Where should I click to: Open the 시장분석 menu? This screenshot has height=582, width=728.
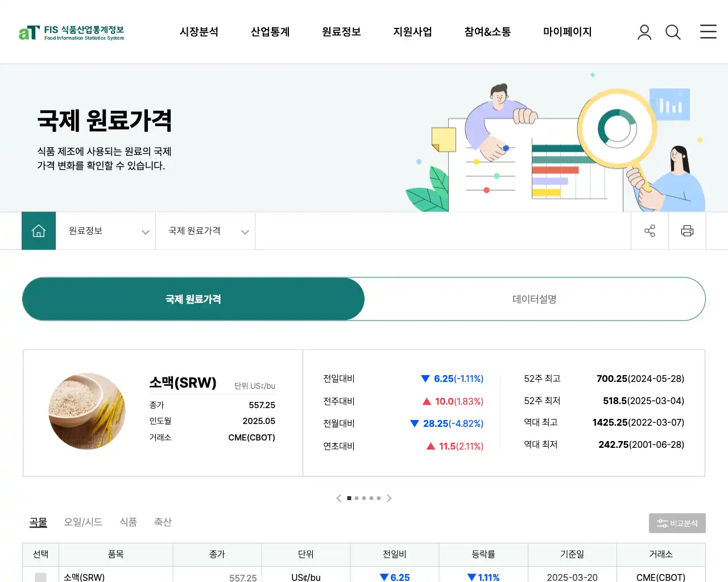(x=199, y=32)
